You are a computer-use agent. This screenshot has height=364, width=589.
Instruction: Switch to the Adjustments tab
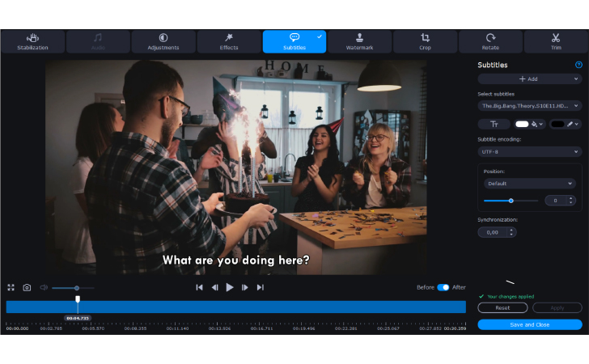click(163, 42)
